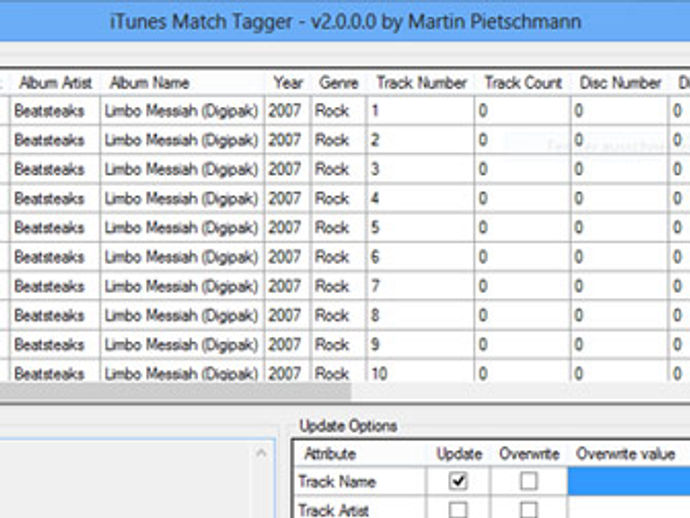690x518 pixels.
Task: Click the Disc Number column header
Action: click(620, 82)
